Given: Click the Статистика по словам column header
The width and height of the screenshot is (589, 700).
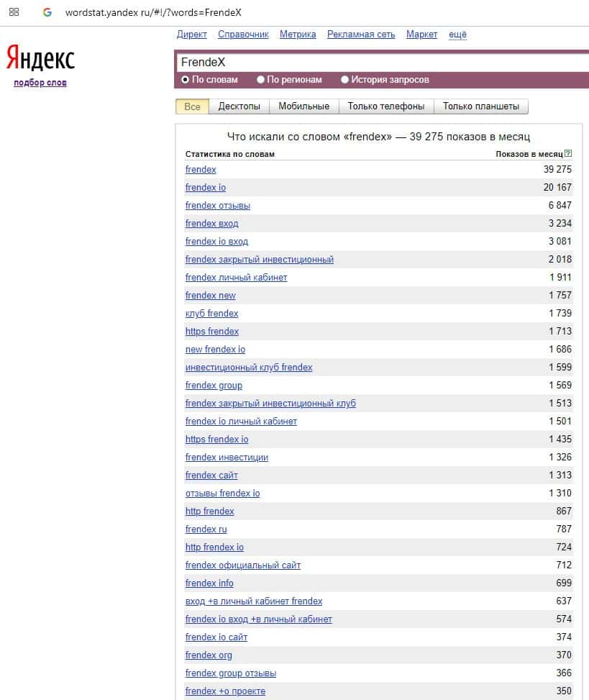Looking at the screenshot, I should (x=230, y=154).
